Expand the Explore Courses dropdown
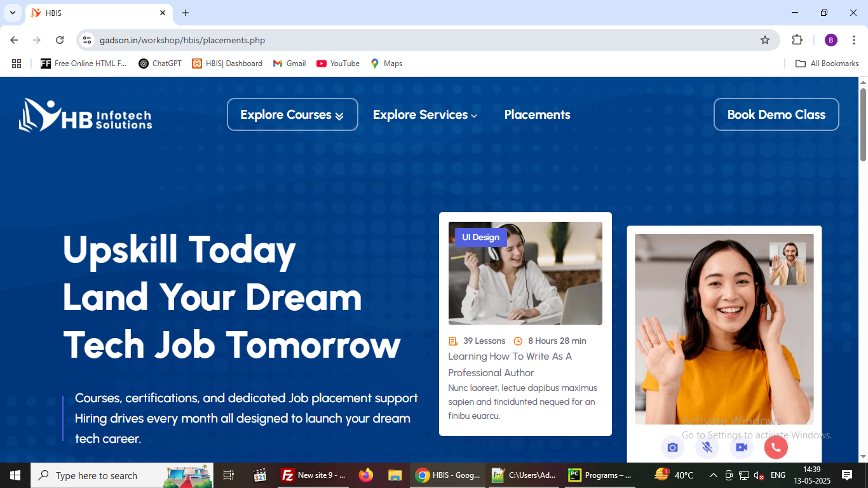The image size is (868, 488). pyautogui.click(x=292, y=114)
